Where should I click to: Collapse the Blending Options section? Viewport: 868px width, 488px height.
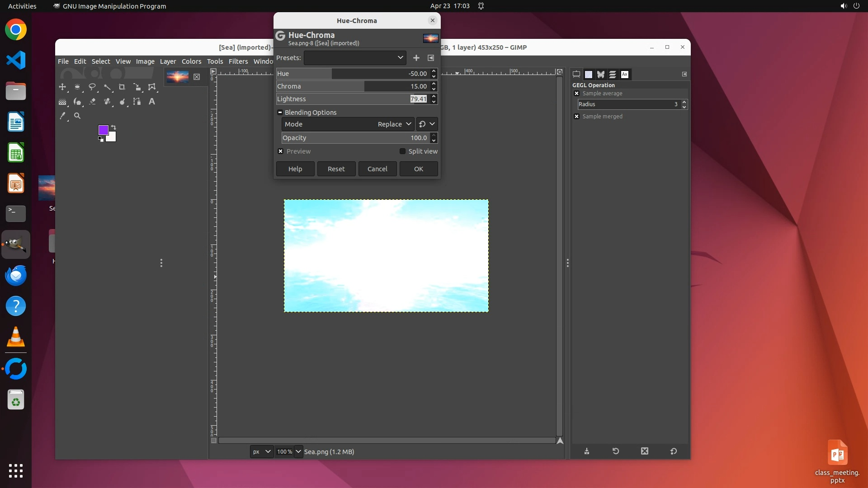coord(280,113)
